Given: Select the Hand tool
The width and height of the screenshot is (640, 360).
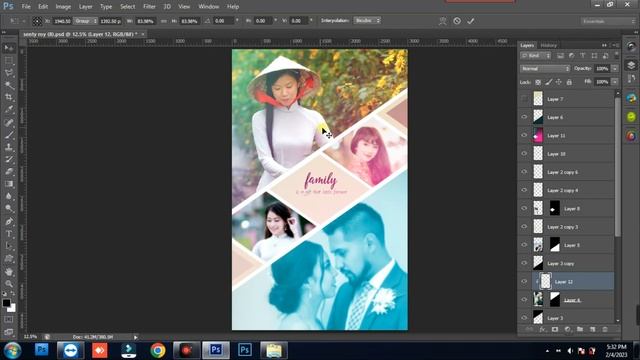Looking at the screenshot, I should tap(9, 271).
